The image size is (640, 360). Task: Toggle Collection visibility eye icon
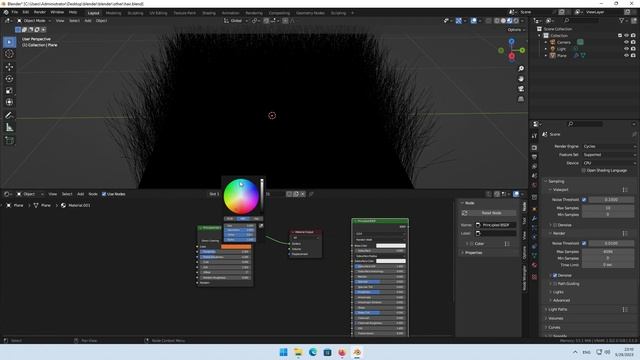point(627,36)
